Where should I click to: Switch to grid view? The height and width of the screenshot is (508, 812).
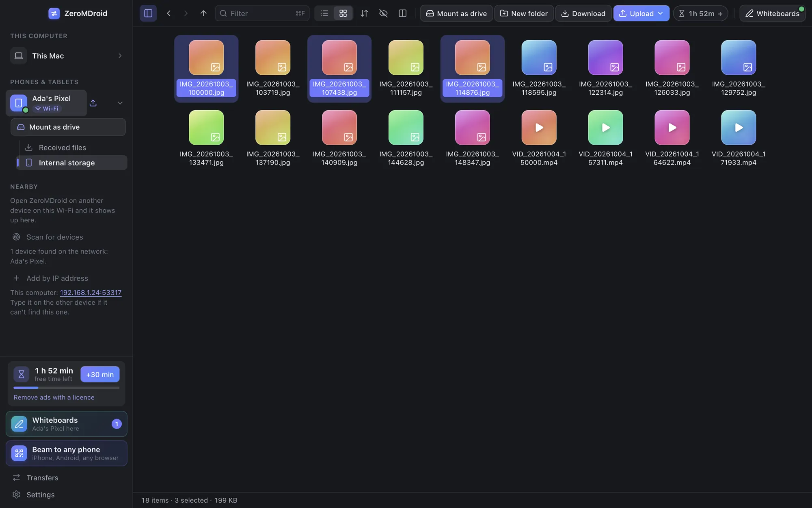pyautogui.click(x=343, y=13)
